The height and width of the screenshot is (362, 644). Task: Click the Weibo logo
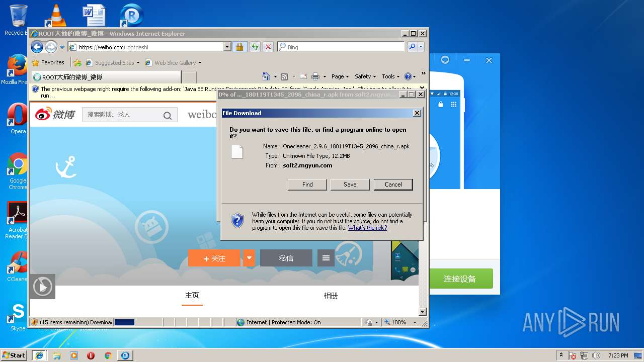tap(55, 114)
